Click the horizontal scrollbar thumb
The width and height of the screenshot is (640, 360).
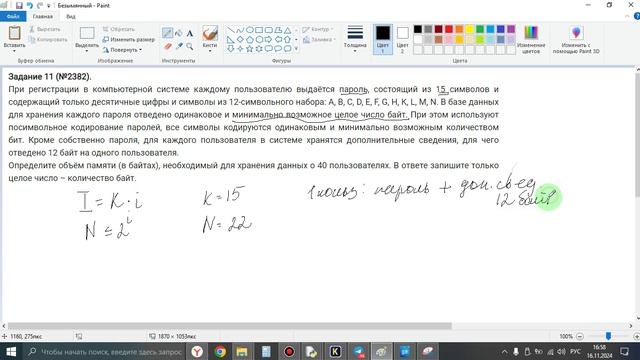coord(229,326)
